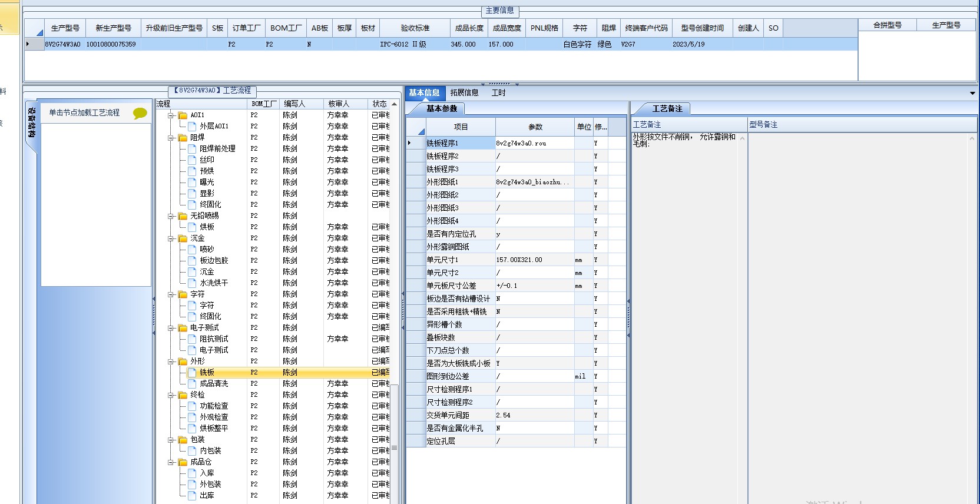Image resolution: width=980 pixels, height=504 pixels.
Task: Click the document icon beside 功能检查
Action: pos(192,406)
